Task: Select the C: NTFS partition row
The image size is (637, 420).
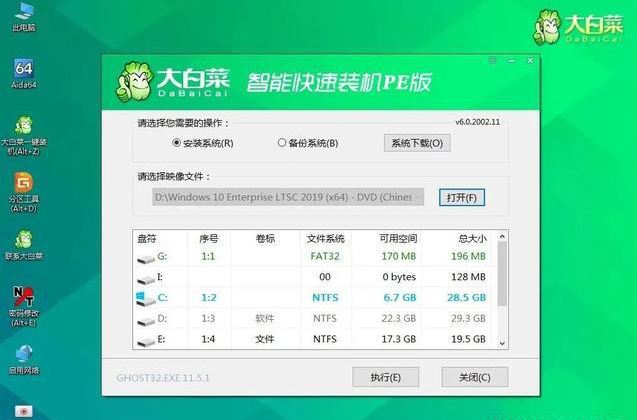Action: pos(320,297)
